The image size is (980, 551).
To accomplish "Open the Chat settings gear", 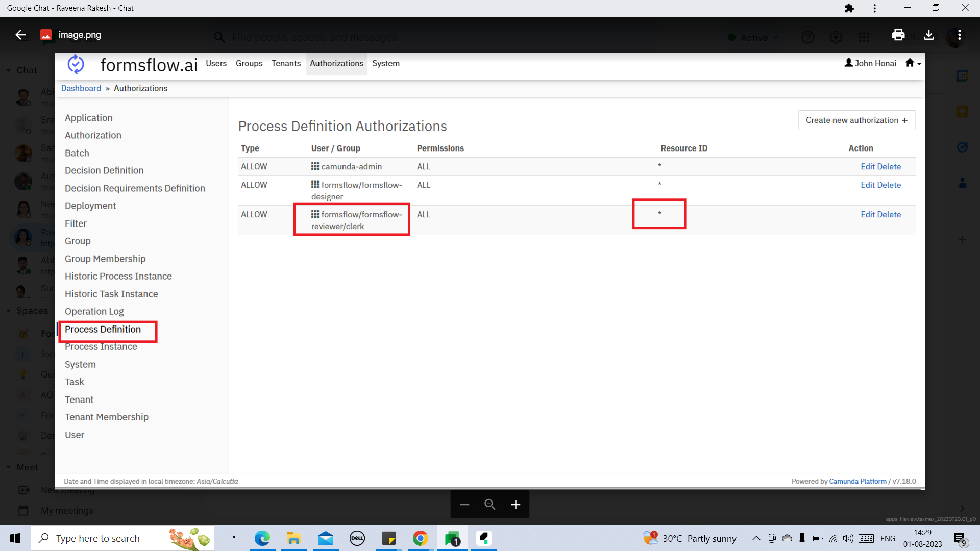I will (836, 37).
